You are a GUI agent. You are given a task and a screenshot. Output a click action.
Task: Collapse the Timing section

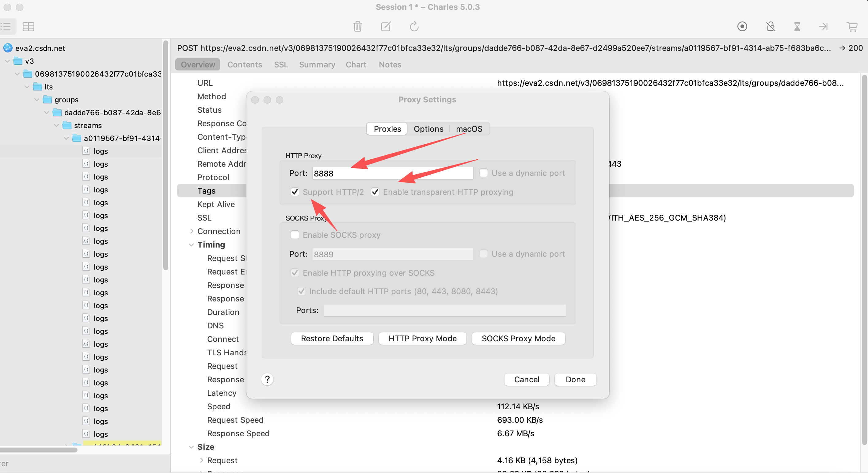pyautogui.click(x=191, y=245)
